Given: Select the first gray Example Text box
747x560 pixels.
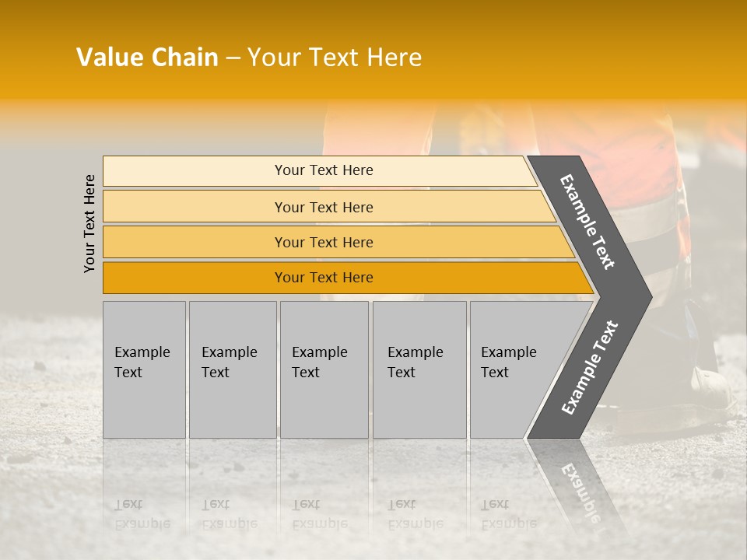Looking at the screenshot, I should (144, 369).
